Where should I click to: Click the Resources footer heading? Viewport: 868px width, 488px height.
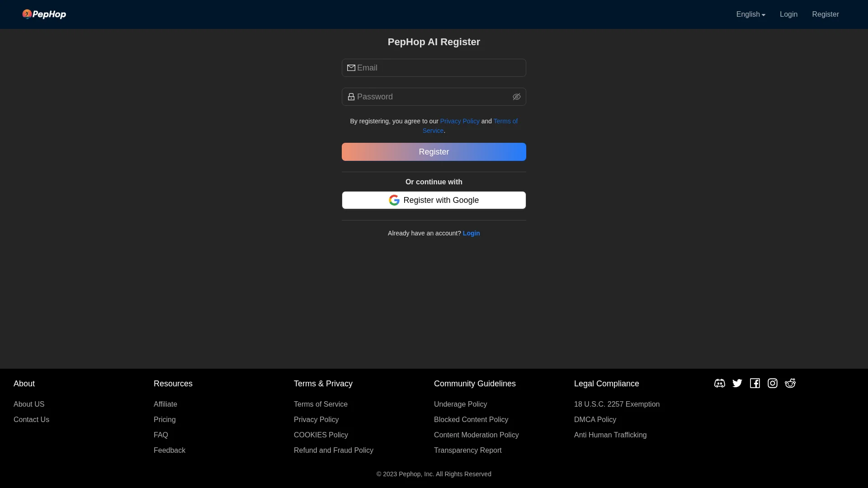coord(173,384)
